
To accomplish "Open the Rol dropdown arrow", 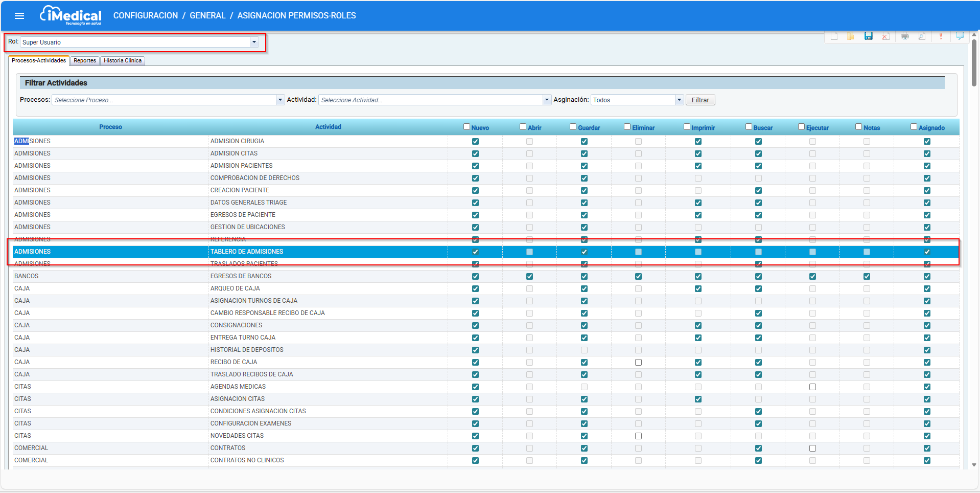I will pos(254,42).
